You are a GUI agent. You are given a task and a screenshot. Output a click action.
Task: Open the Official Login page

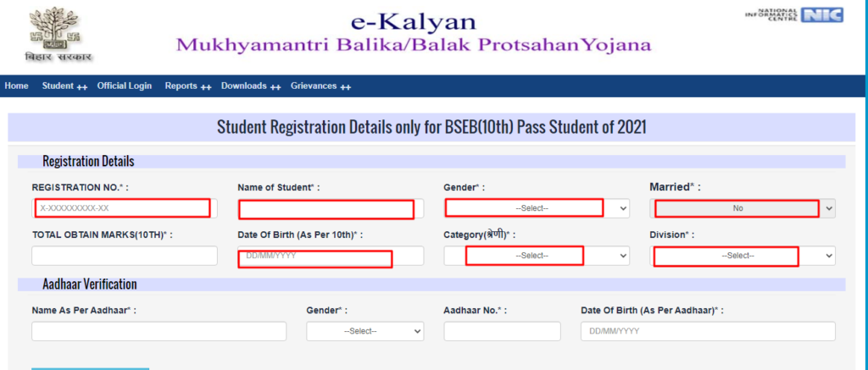[125, 86]
